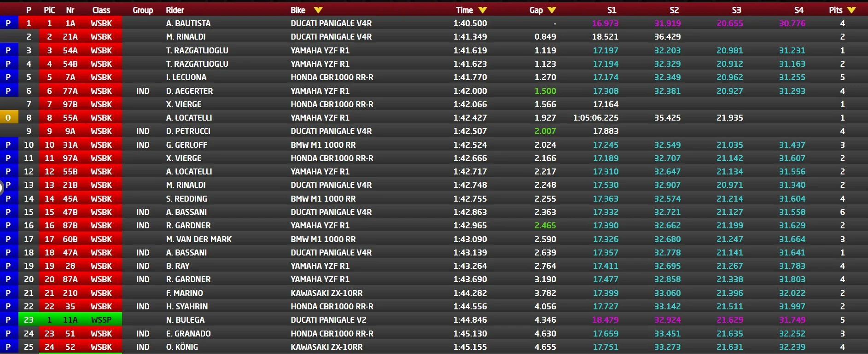Click the PIC column header
This screenshot has height=354, width=868.
coord(49,10)
